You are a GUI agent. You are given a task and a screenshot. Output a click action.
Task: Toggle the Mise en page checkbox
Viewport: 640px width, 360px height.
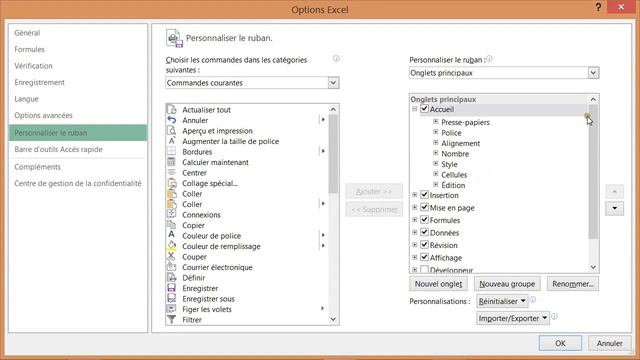pos(424,207)
